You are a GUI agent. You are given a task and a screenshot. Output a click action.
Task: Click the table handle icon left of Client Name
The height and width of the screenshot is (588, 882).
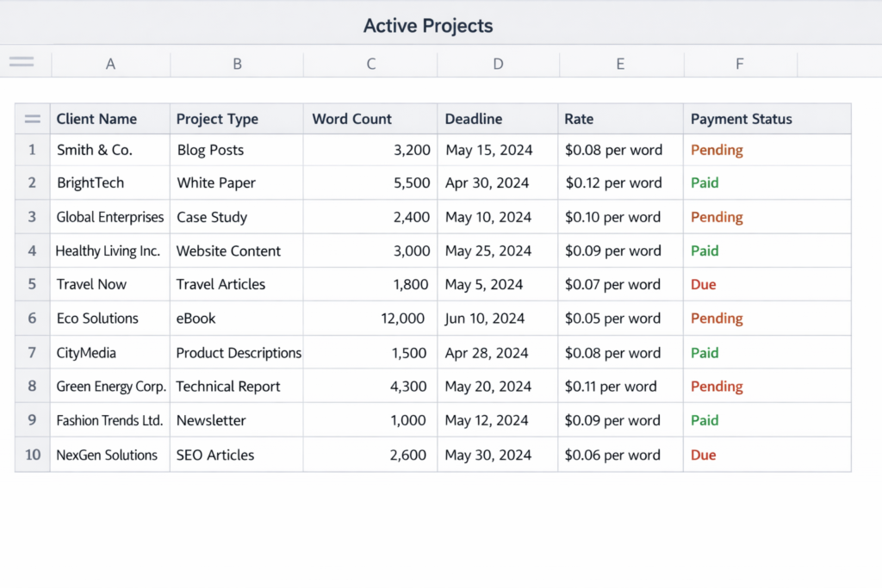click(x=32, y=119)
